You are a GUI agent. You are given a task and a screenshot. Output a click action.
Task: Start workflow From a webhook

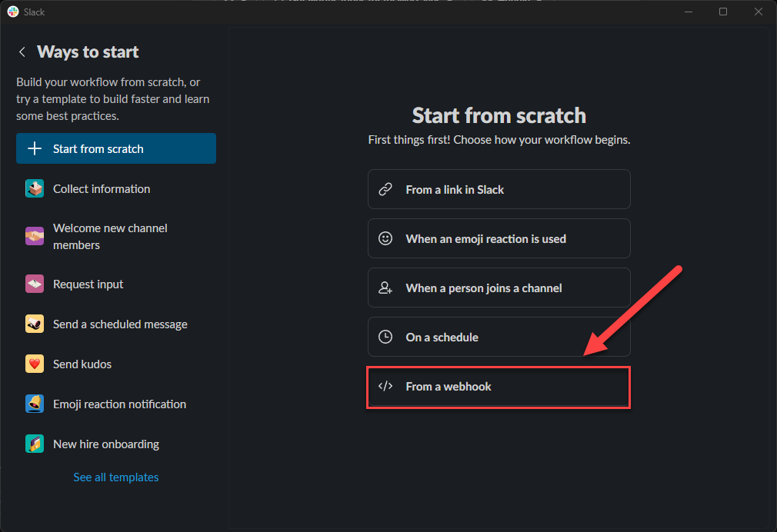[x=499, y=387]
